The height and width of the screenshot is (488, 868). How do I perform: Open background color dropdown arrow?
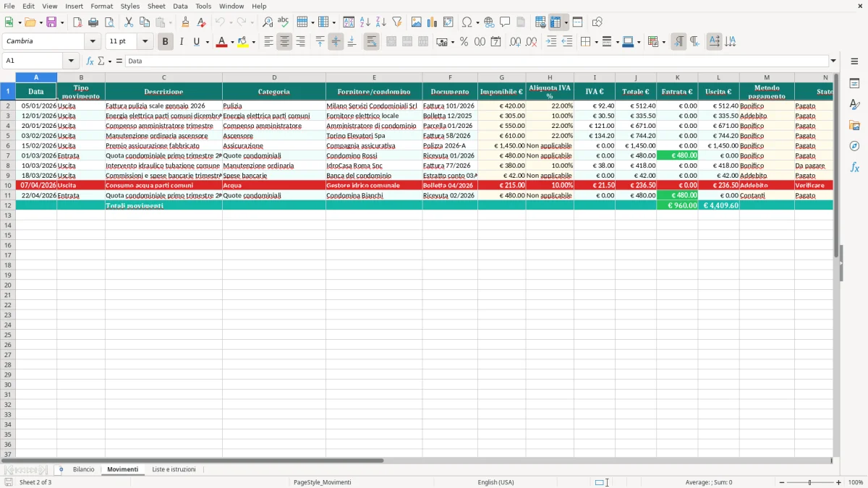coord(253,42)
